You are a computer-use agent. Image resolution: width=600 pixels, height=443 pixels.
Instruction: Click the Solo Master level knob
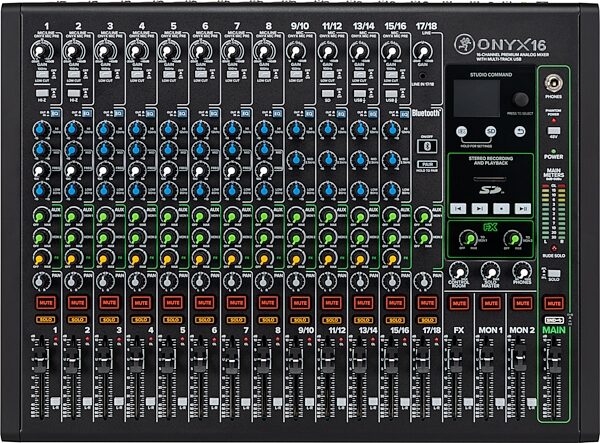(490, 271)
